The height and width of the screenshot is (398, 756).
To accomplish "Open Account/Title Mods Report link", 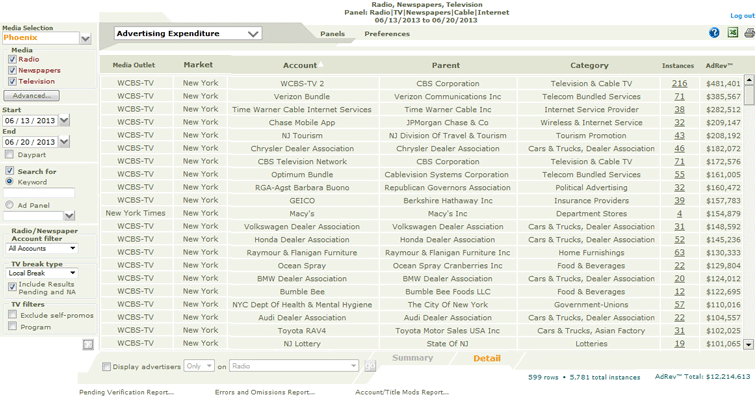I will point(402,392).
